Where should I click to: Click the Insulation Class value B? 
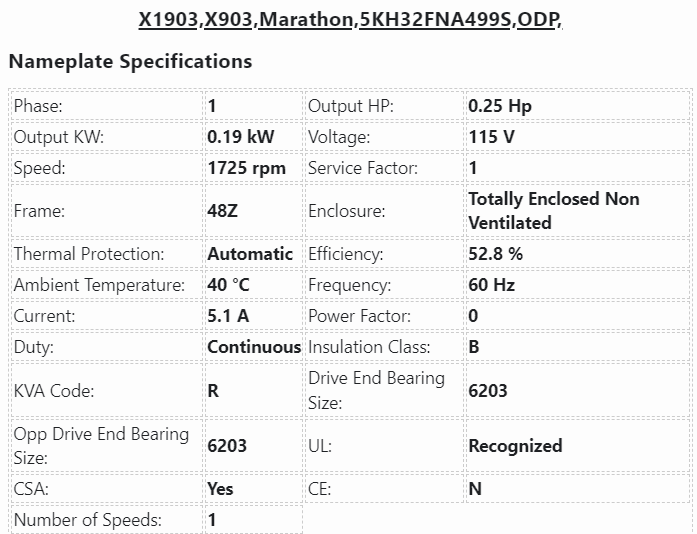(x=474, y=347)
